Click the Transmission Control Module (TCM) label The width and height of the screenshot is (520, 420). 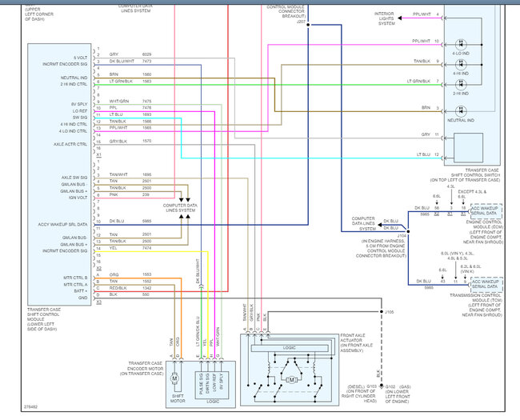tap(475, 305)
